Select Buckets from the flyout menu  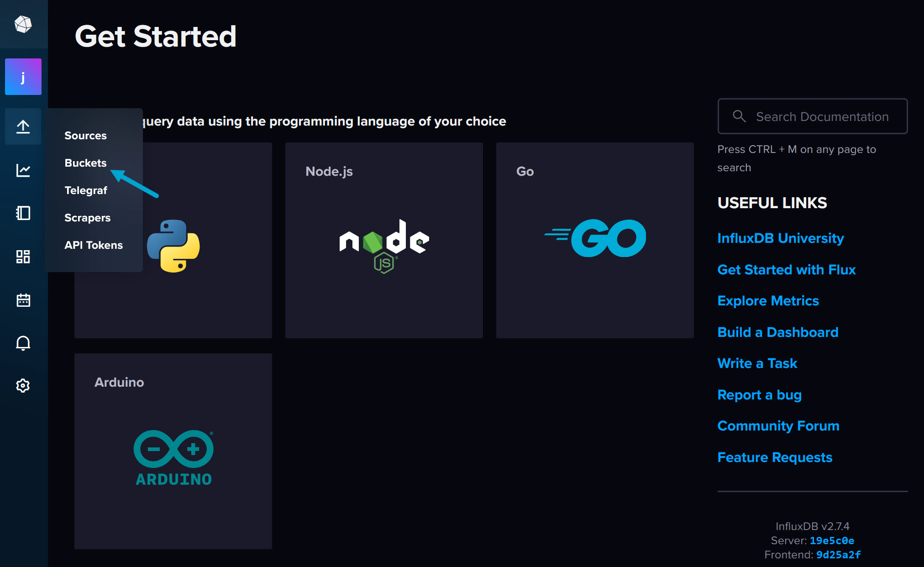pos(85,163)
